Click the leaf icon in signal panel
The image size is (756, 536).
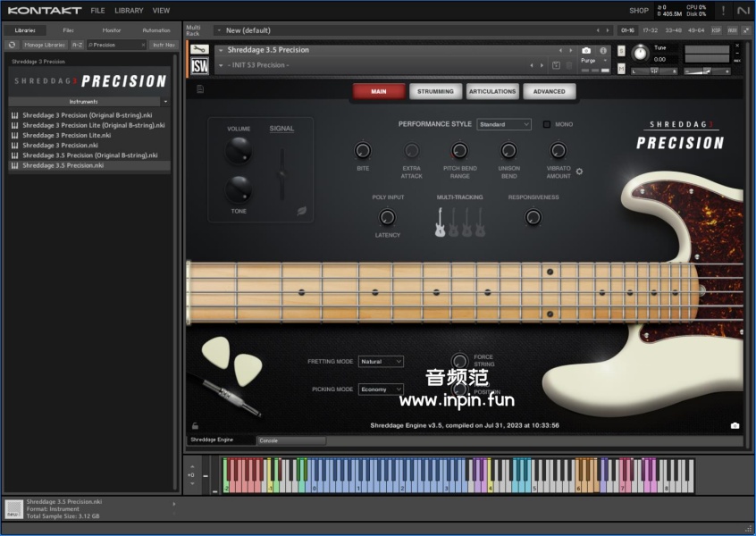pyautogui.click(x=302, y=212)
